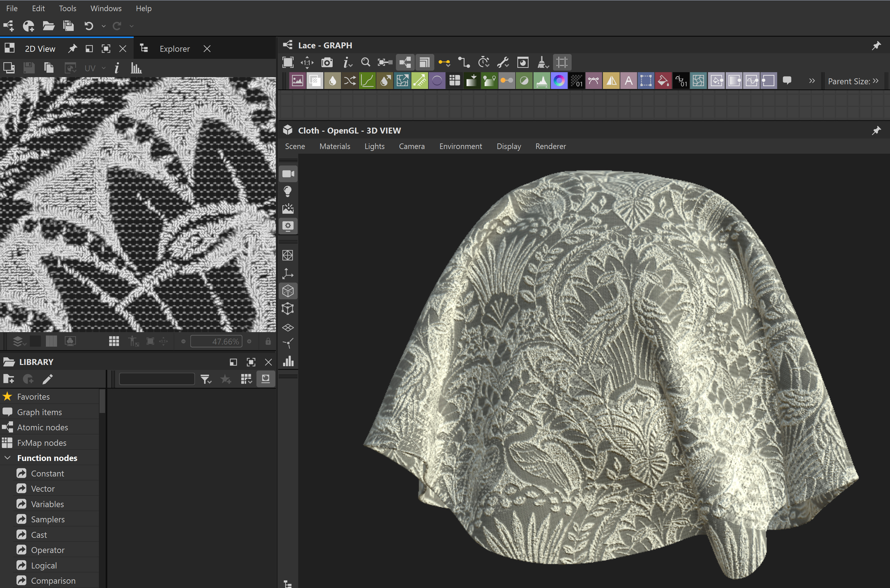Open histogram in 2D View toolbar
890x588 pixels.
pyautogui.click(x=136, y=68)
